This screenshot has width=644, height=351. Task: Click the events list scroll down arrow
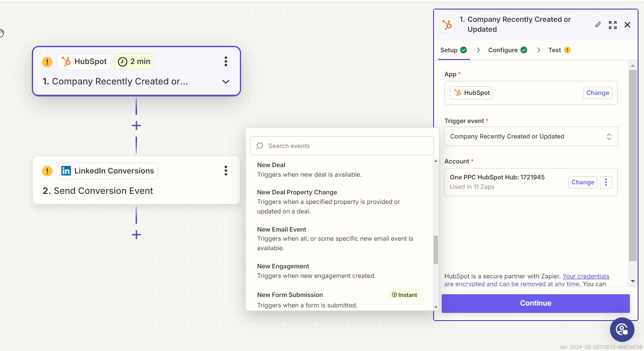point(436,307)
